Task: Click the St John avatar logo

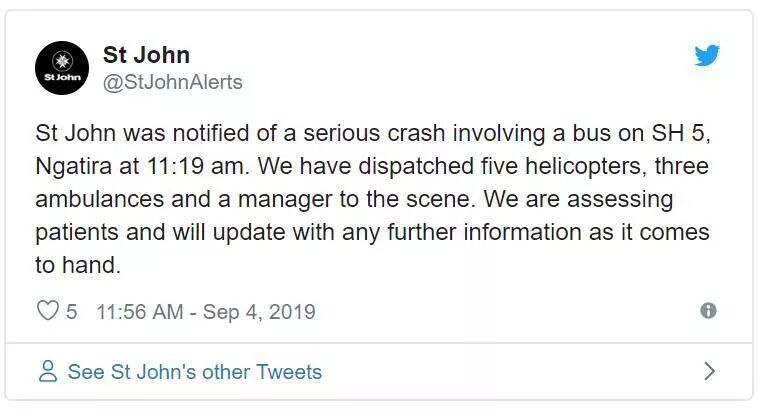Action: [x=62, y=68]
